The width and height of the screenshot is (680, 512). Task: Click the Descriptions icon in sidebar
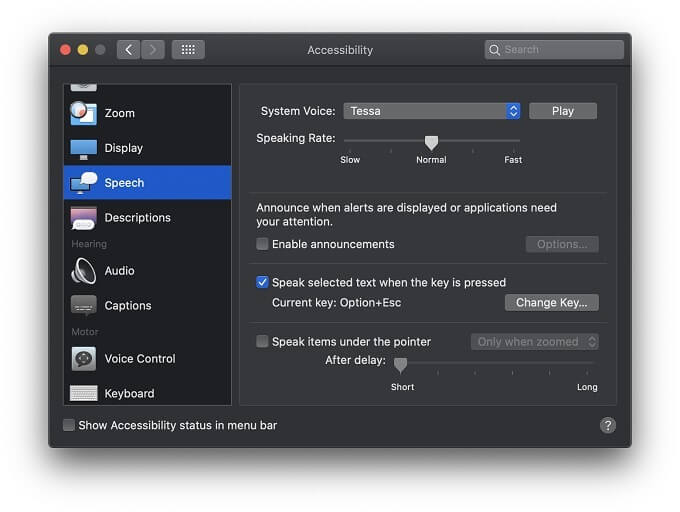click(x=84, y=218)
